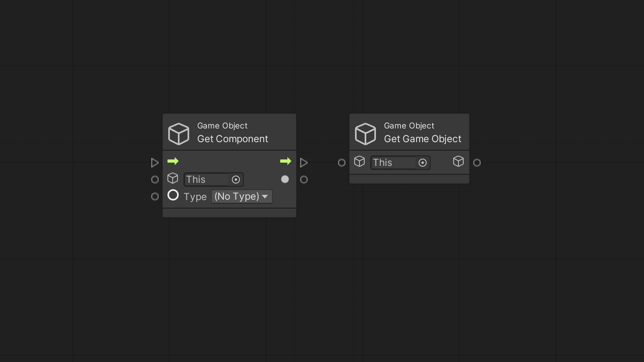The height and width of the screenshot is (362, 644).
Task: Click the This field target picker in Get Component
Action: [235, 179]
